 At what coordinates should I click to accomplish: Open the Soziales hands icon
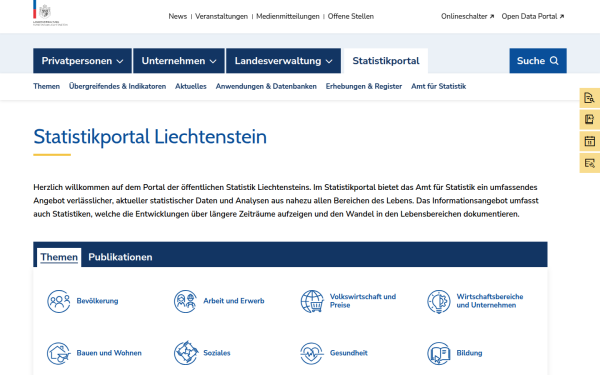[x=186, y=353]
